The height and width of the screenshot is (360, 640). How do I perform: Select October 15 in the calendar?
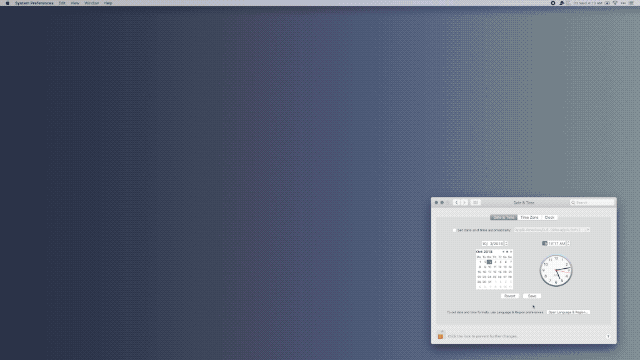click(x=480, y=272)
